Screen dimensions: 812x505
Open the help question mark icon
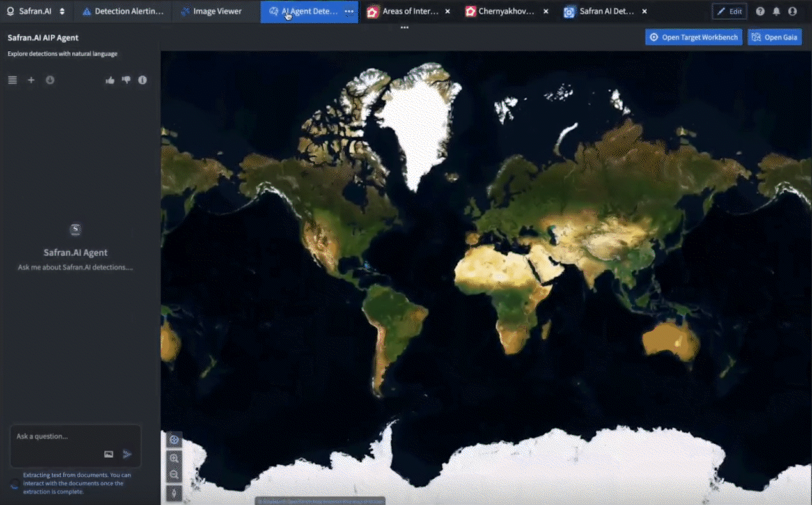(760, 12)
